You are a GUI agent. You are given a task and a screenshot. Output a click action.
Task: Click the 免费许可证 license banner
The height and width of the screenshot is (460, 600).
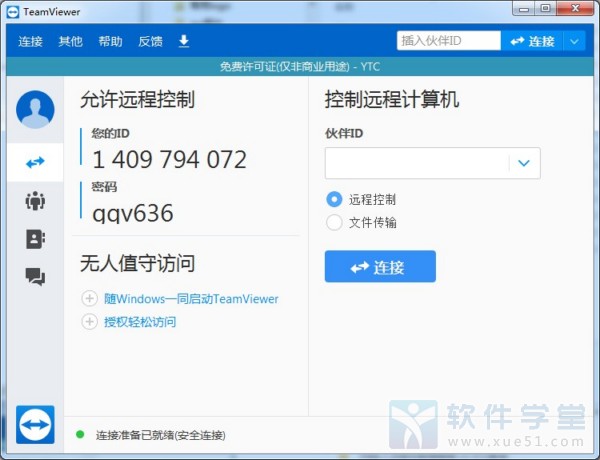click(300, 67)
